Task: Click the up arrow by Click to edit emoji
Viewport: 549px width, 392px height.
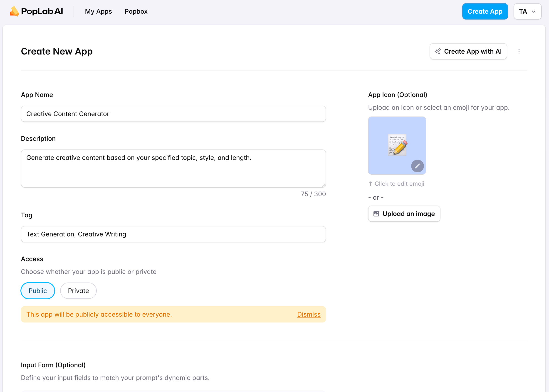Action: pos(370,184)
